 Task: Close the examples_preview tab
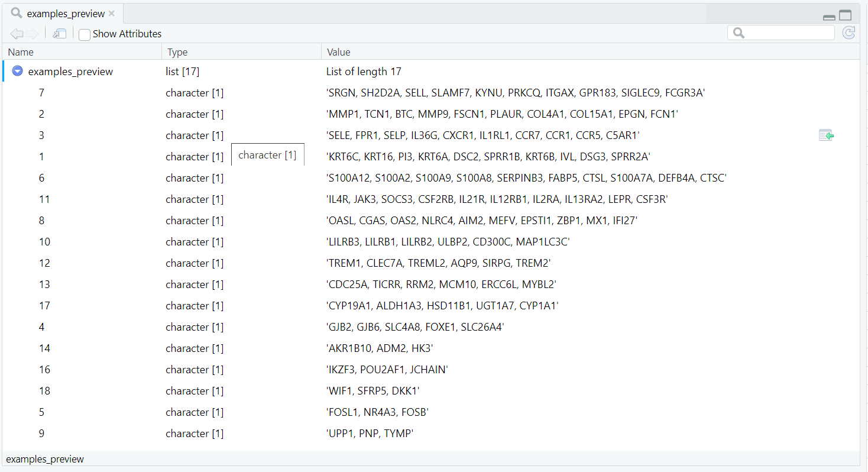(112, 14)
